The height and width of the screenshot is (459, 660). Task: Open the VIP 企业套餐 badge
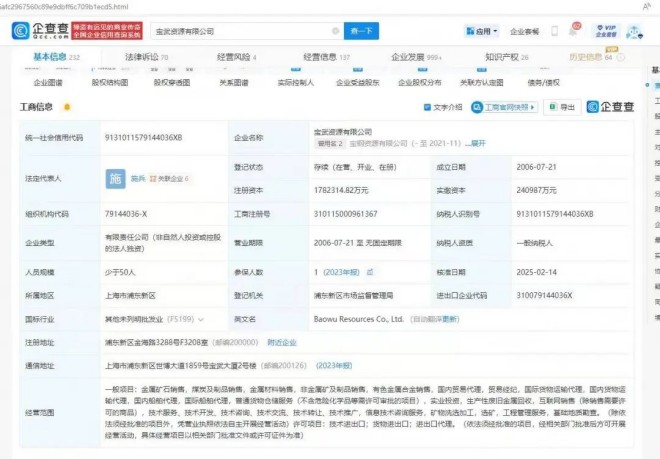pos(604,30)
